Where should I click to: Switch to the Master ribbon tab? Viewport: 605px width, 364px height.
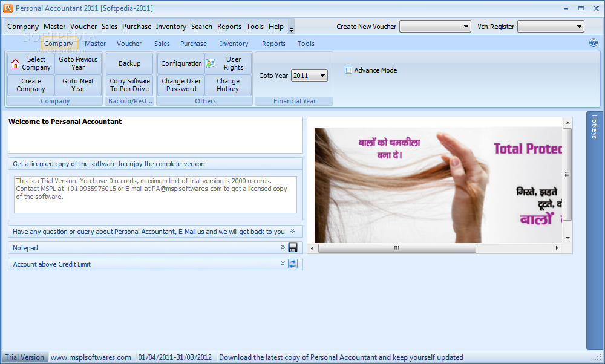tap(96, 44)
